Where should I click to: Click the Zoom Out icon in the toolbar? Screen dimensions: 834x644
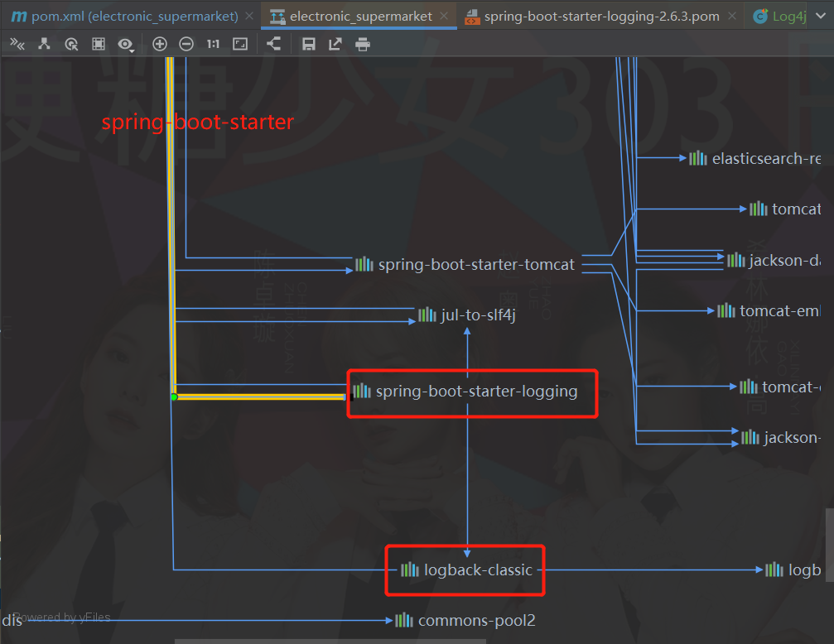point(186,44)
